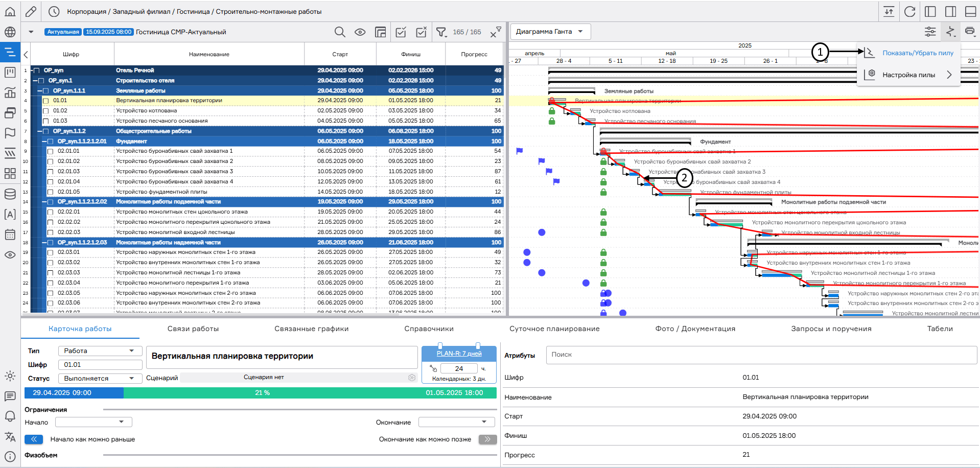The image size is (980, 468).
Task: Click the Окончание как можно позже button
Action: coord(487,439)
